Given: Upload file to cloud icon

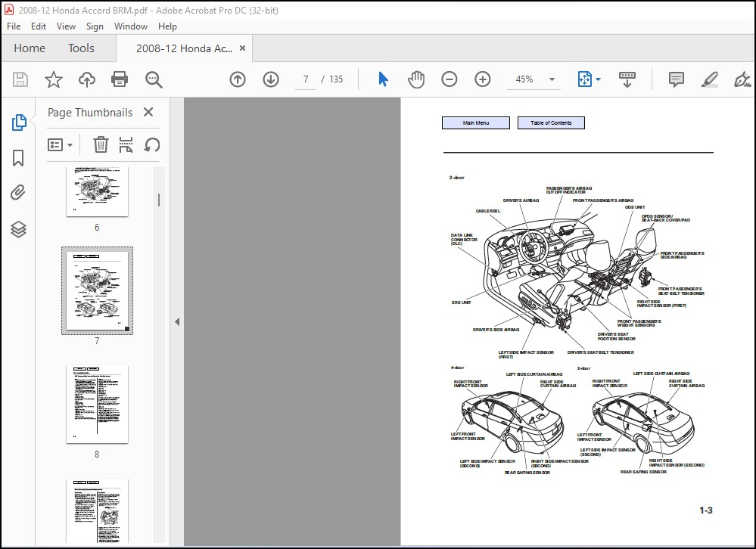Looking at the screenshot, I should 87,79.
